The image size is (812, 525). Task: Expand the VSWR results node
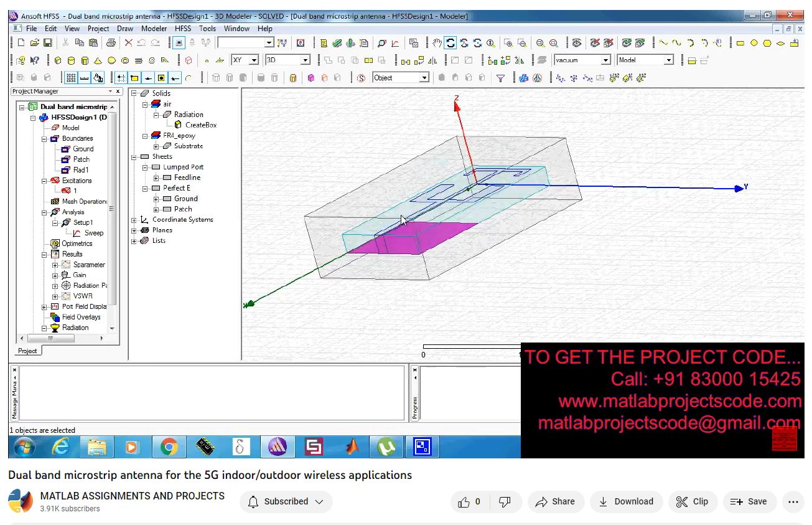point(55,296)
